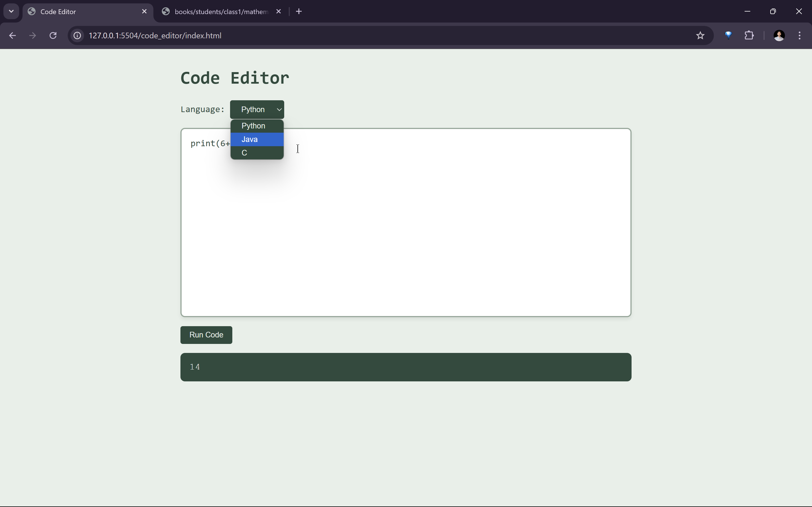Expand the tab search chevron
The width and height of the screenshot is (812, 507).
(x=11, y=11)
